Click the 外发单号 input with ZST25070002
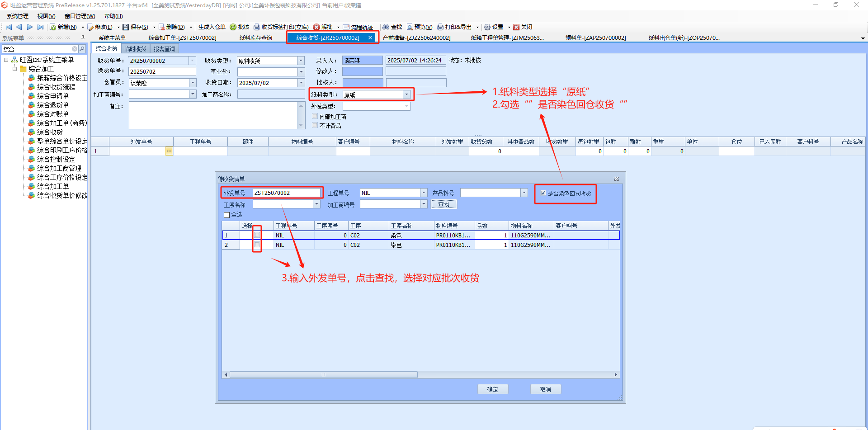This screenshot has height=430, width=868. (287, 193)
